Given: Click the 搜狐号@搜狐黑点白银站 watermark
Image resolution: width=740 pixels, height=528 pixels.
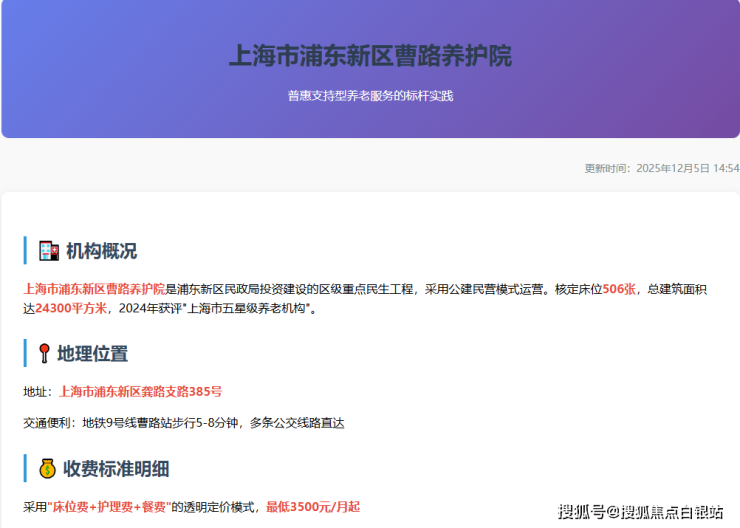Looking at the screenshot, I should [x=641, y=512].
